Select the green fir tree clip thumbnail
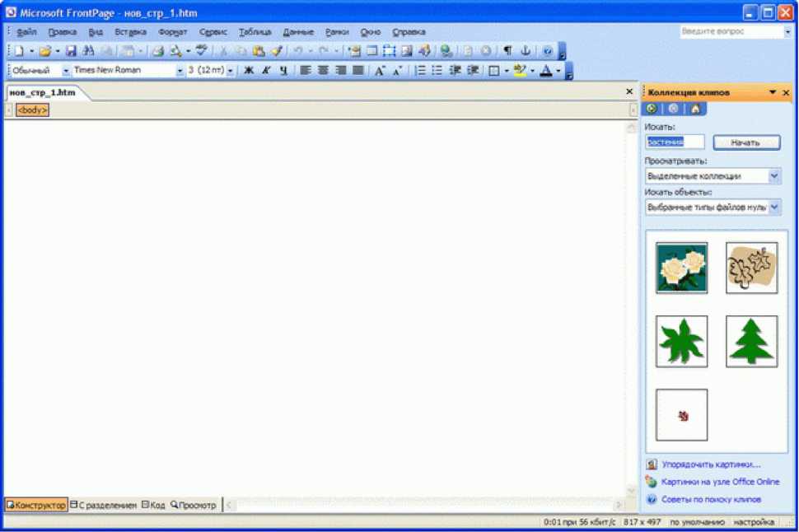 pyautogui.click(x=751, y=341)
